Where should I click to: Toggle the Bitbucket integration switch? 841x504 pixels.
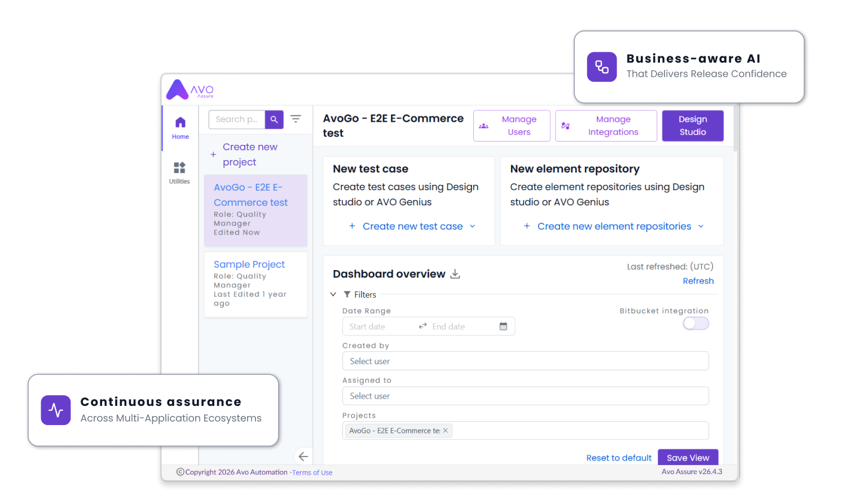point(695,324)
